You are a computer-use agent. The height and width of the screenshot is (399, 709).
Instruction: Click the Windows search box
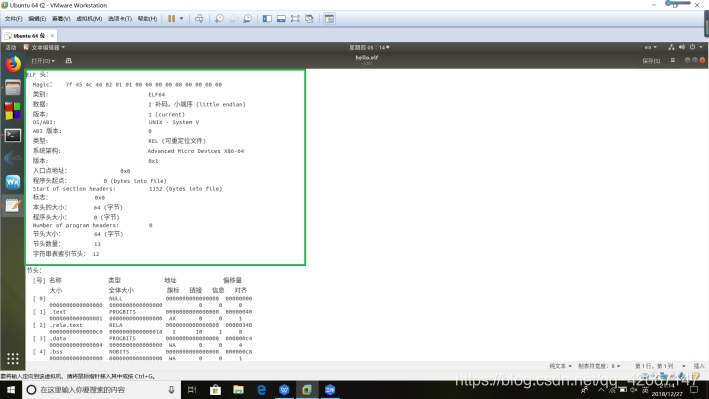coord(101,390)
